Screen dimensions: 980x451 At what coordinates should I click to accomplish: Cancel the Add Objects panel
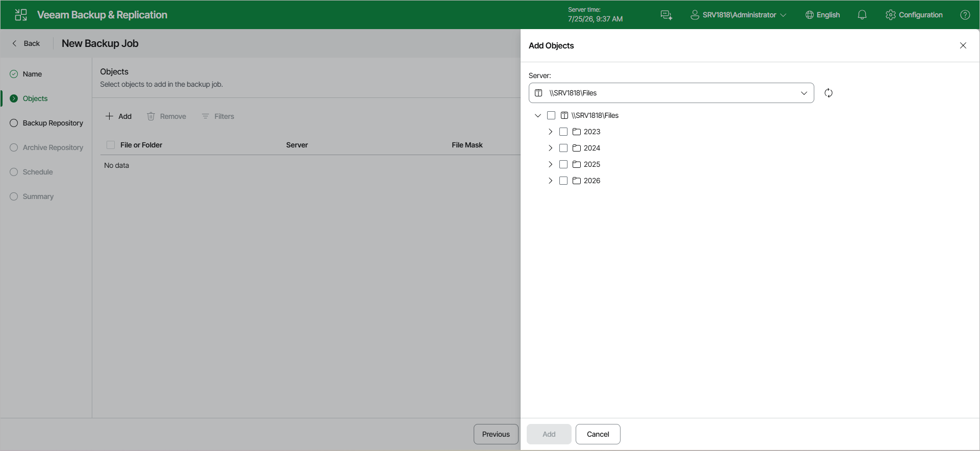click(598, 434)
